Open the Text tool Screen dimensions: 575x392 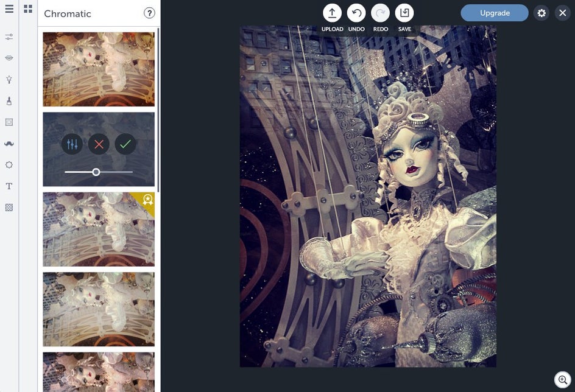[x=9, y=186]
